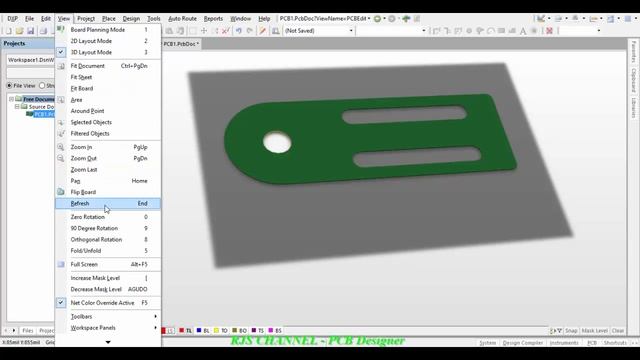Select 2D Layout Mode menu entry
This screenshot has height=360, width=640.
[108, 41]
